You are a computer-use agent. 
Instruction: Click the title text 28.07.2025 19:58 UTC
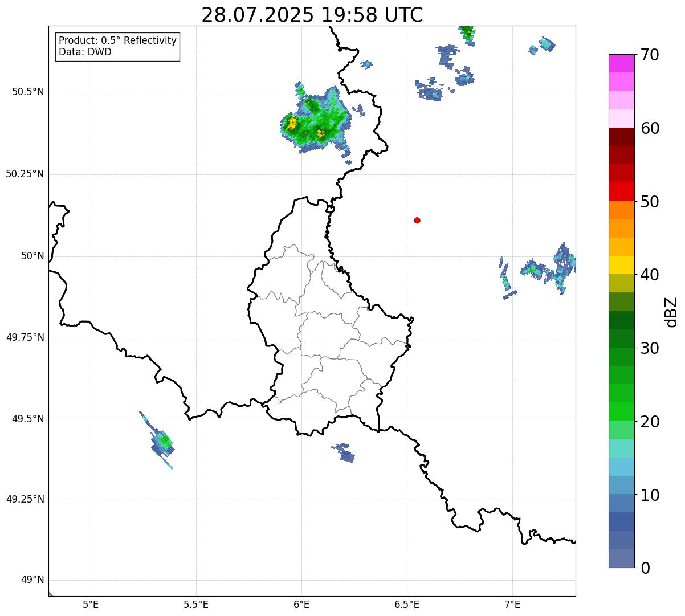coord(312,15)
